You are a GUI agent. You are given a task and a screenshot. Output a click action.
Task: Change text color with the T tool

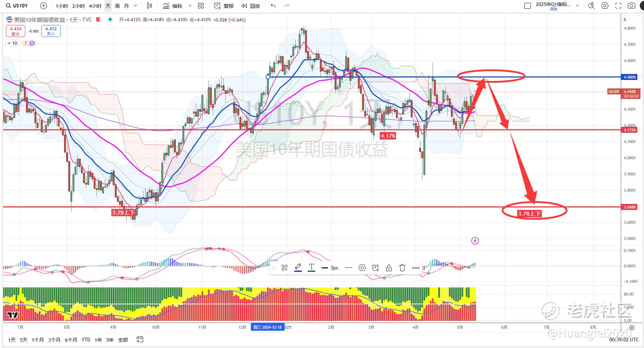tap(311, 268)
